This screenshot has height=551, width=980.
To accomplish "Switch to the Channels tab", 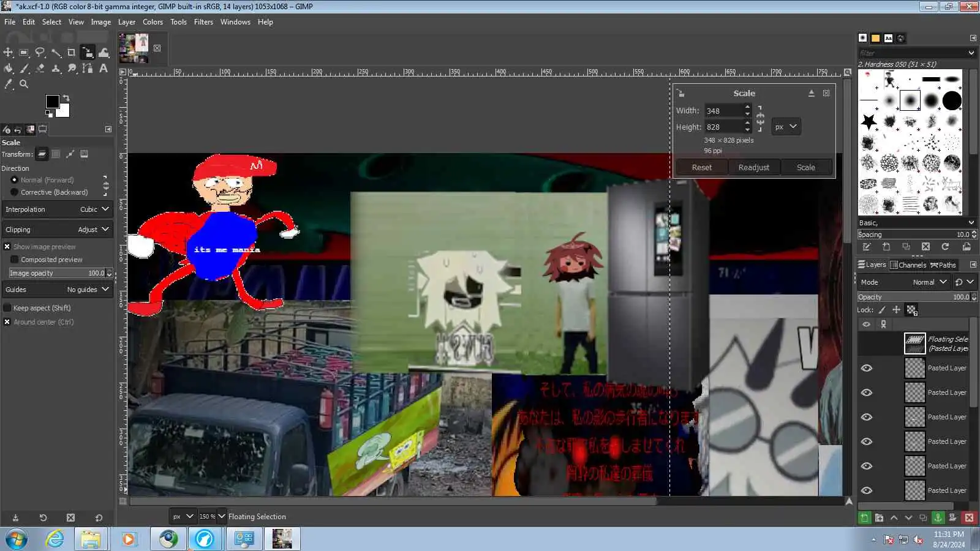I will (x=908, y=265).
